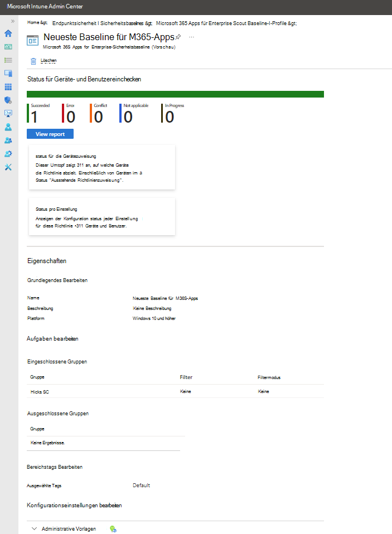Go to Home breadcrumb
This screenshot has height=534, width=392.
pos(37,22)
